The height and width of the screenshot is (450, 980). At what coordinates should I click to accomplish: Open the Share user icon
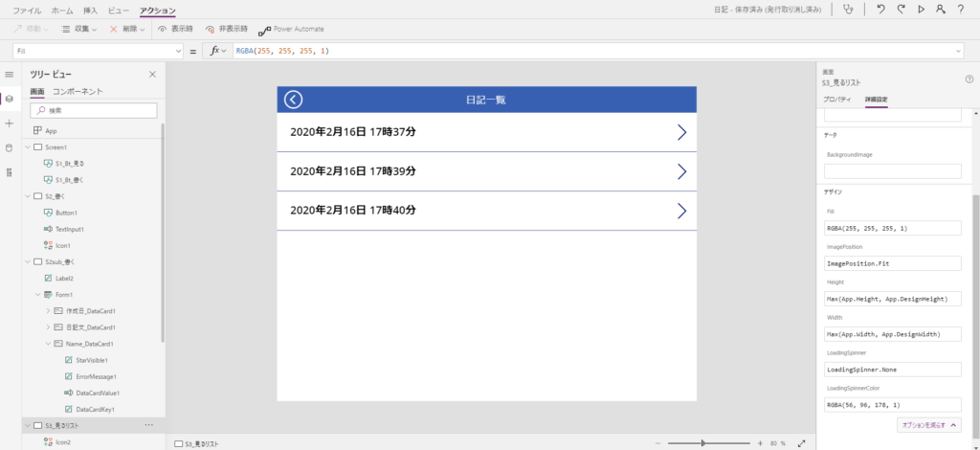[x=942, y=10]
